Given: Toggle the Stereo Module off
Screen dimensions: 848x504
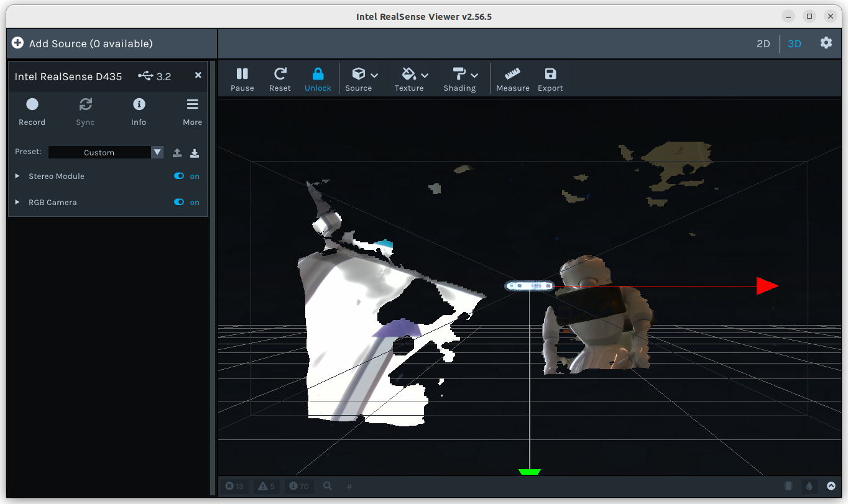Looking at the screenshot, I should coord(180,176).
